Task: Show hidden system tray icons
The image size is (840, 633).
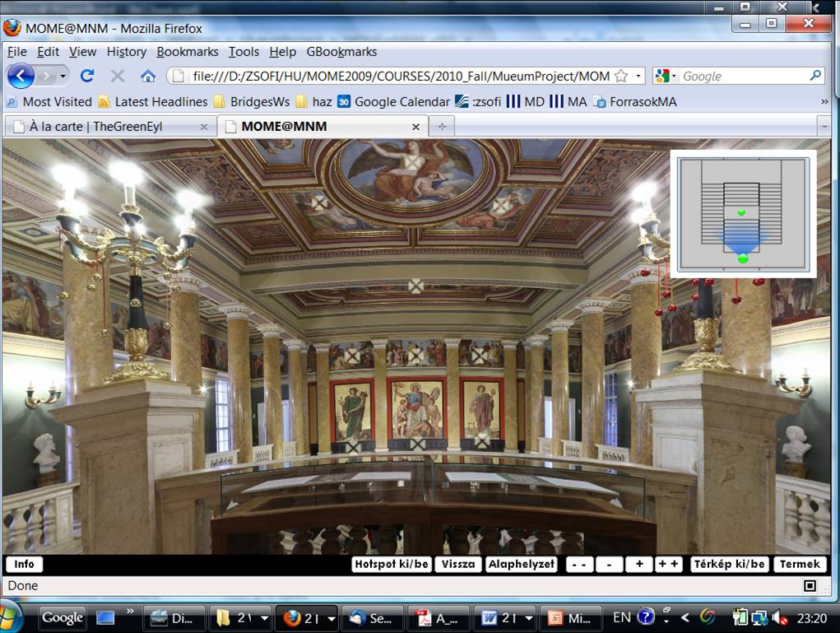Action: tap(685, 618)
